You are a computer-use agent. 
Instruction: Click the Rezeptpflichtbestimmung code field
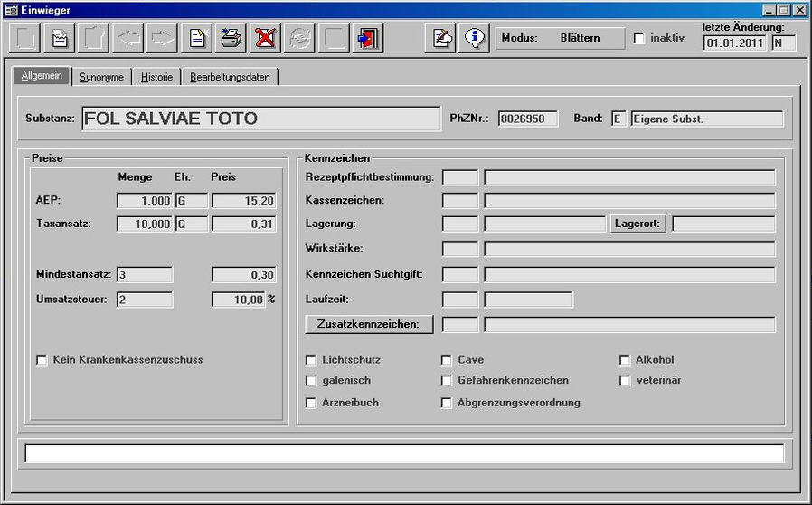pyautogui.click(x=460, y=177)
